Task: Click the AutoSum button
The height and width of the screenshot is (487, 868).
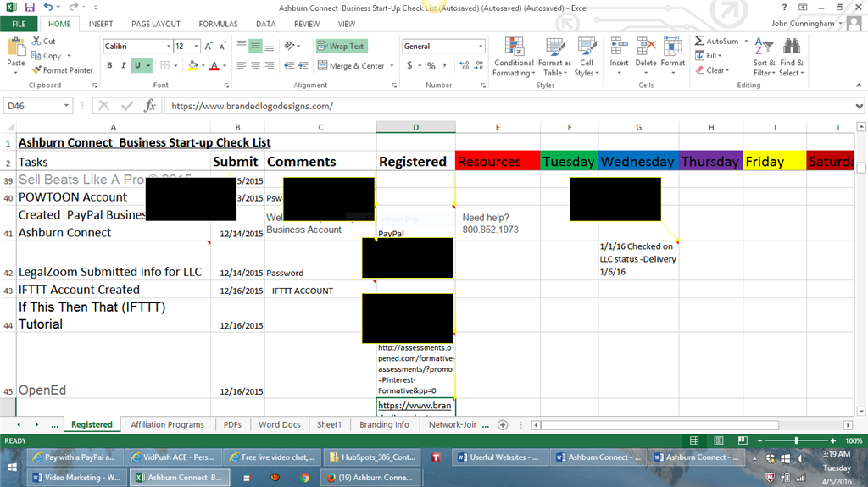Action: pos(717,41)
